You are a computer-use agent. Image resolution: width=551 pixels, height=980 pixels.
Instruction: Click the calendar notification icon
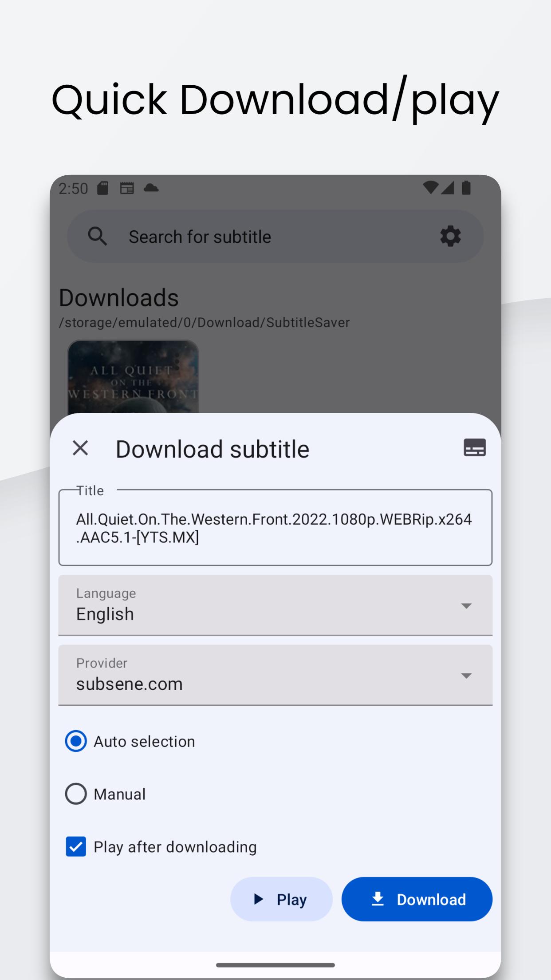[x=127, y=188]
